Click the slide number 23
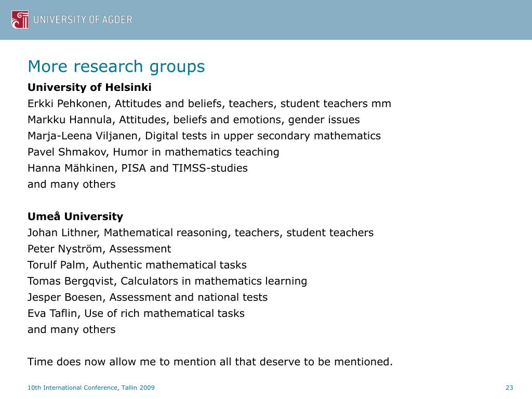 pyautogui.click(x=509, y=388)
